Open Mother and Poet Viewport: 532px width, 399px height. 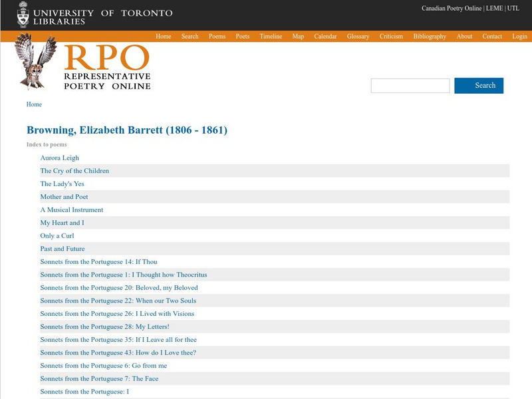pyautogui.click(x=64, y=197)
